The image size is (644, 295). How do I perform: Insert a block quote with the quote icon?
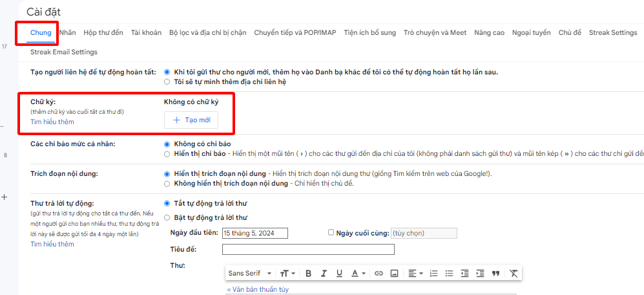tap(495, 274)
